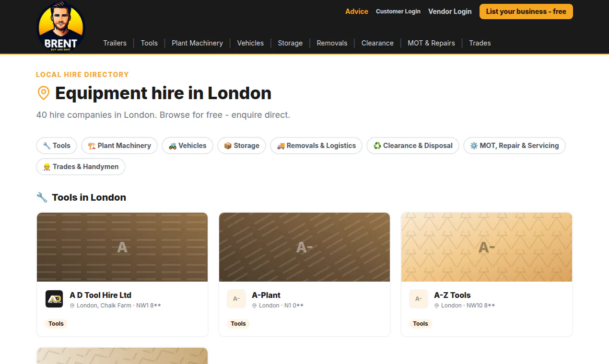Click the Tools in London section heading
The width and height of the screenshot is (609, 364).
point(89,197)
